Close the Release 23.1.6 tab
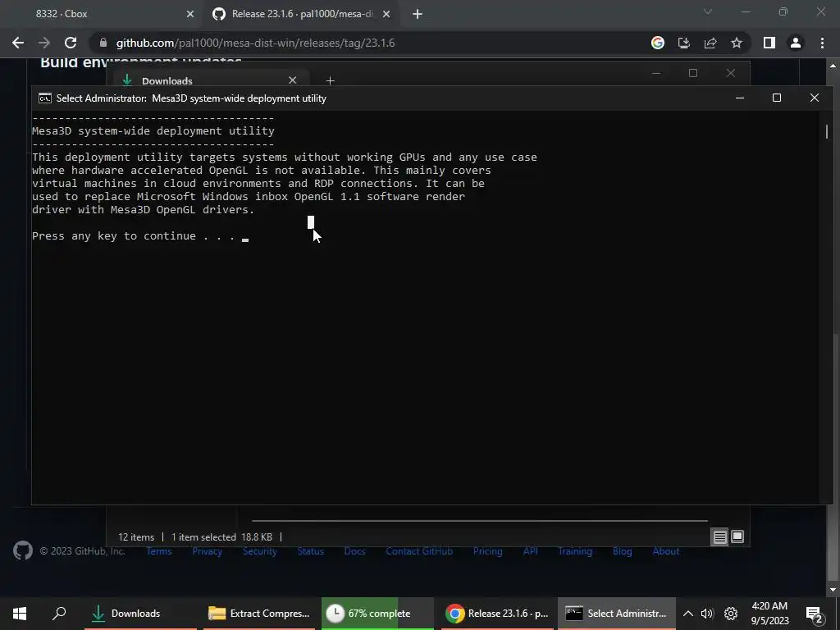This screenshot has width=840, height=630. click(386, 14)
